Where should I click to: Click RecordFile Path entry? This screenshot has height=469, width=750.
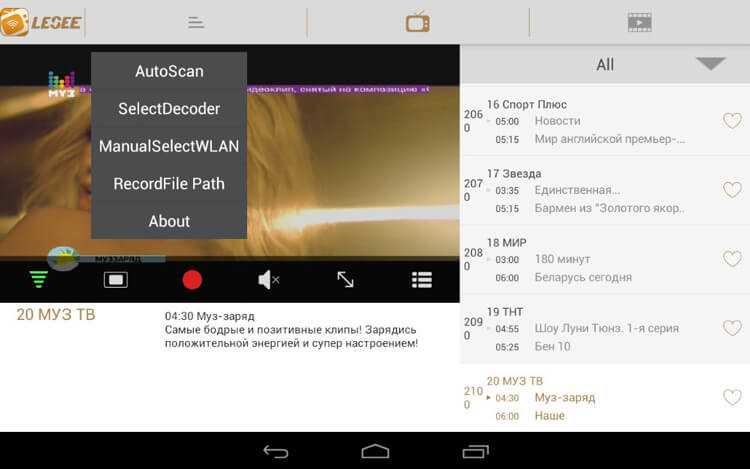pyautogui.click(x=169, y=184)
